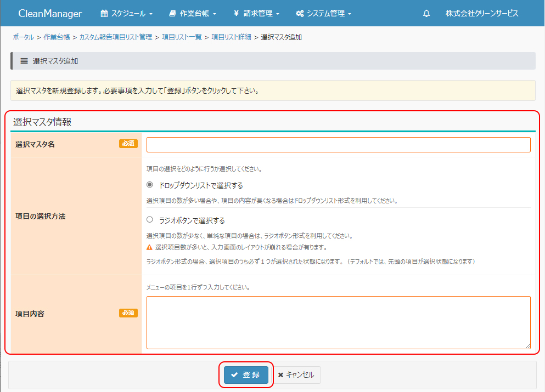
Task: Focus the 選択マスタ名 text field
Action: [x=338, y=145]
